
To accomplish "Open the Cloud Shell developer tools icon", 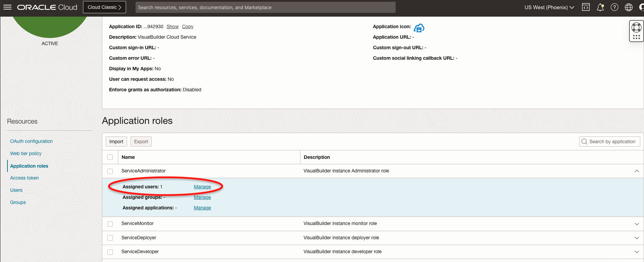I will click(586, 7).
